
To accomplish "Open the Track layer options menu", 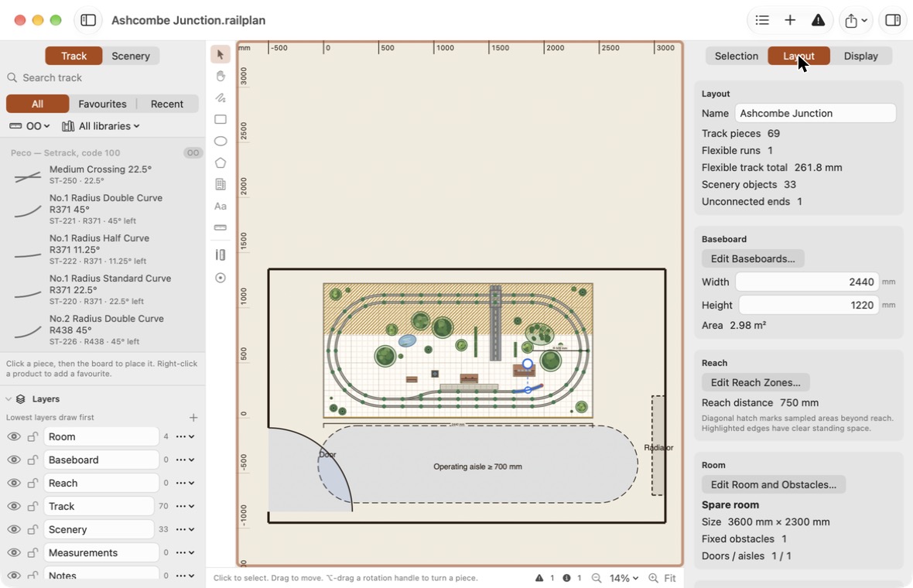I will coord(185,507).
